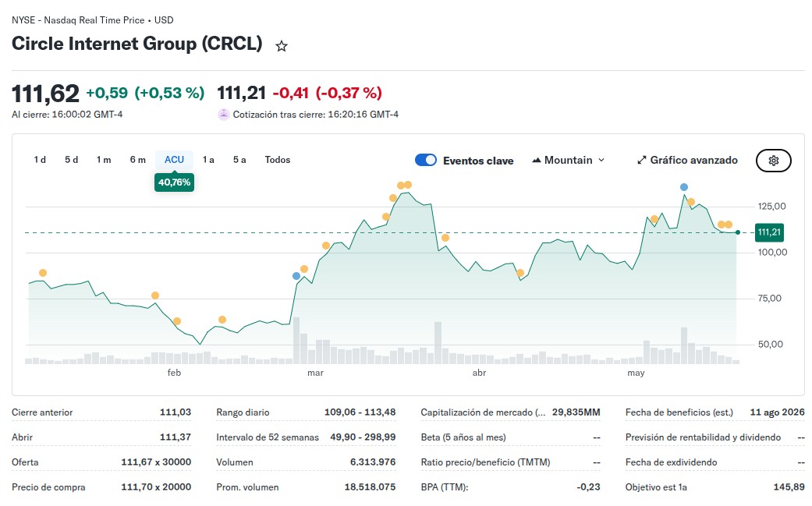Click Prom. volumen value 18.518.075
812x506 pixels.
371,487
